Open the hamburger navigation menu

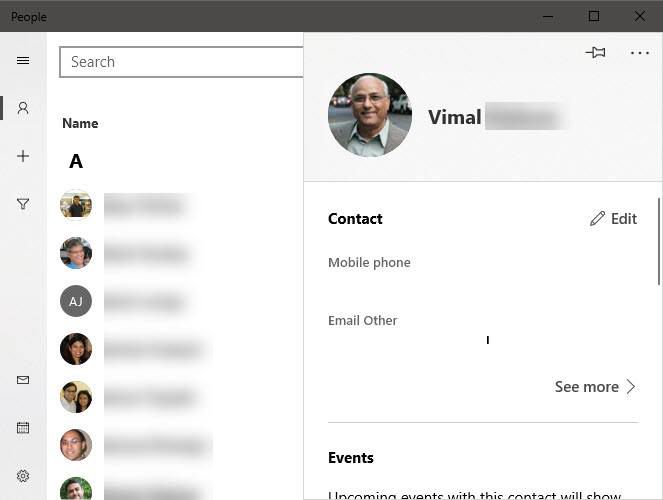pyautogui.click(x=23, y=60)
